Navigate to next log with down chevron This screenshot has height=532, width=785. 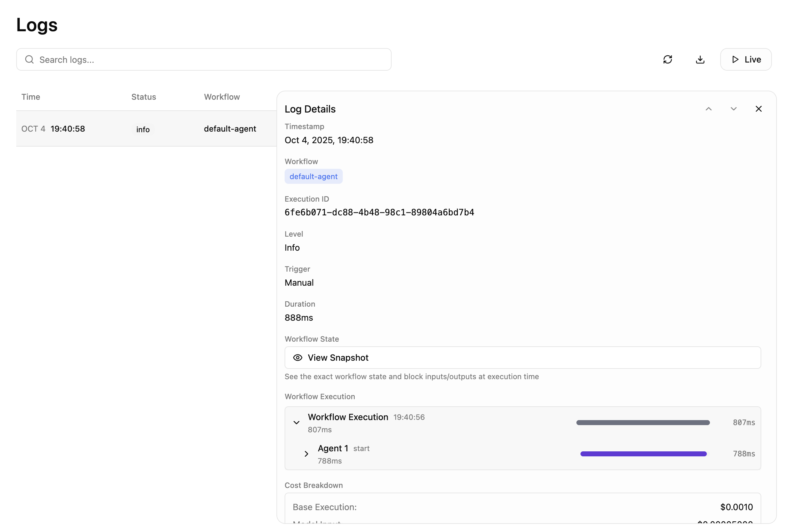click(733, 109)
